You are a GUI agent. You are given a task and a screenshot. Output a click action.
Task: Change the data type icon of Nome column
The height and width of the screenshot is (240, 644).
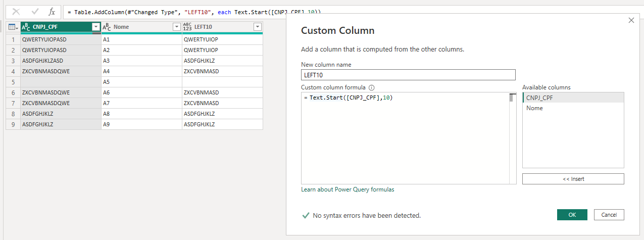click(107, 27)
